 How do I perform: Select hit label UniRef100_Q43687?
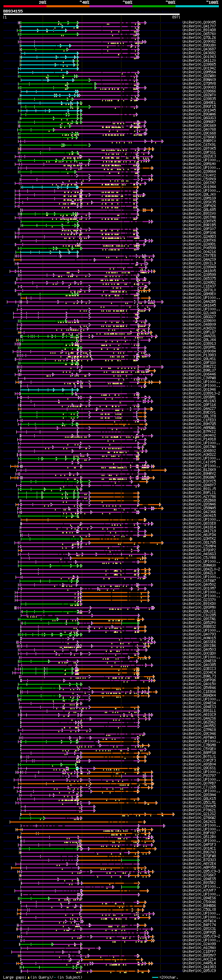click(199, 49)
